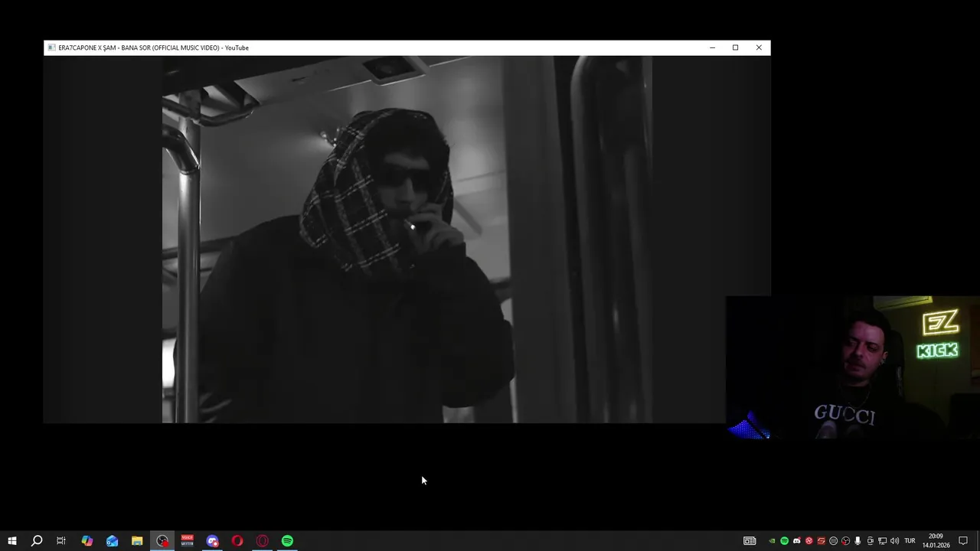Open Spotify from the taskbar
The image size is (980, 551).
tap(287, 541)
